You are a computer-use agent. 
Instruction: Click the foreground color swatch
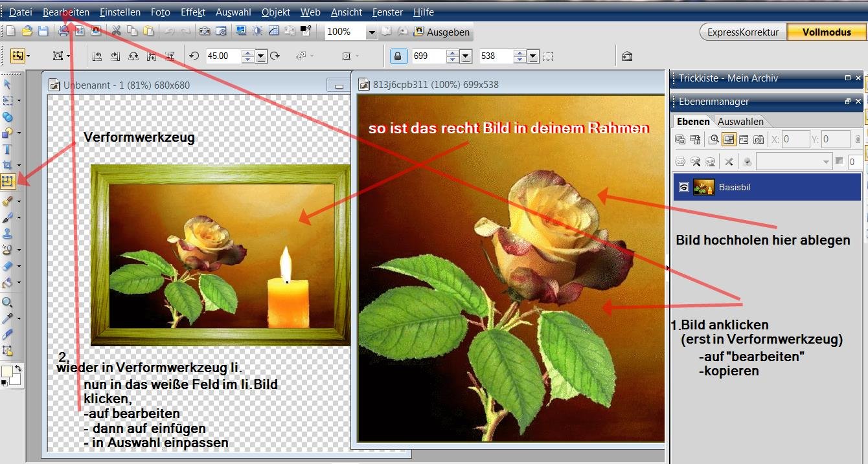coord(8,371)
